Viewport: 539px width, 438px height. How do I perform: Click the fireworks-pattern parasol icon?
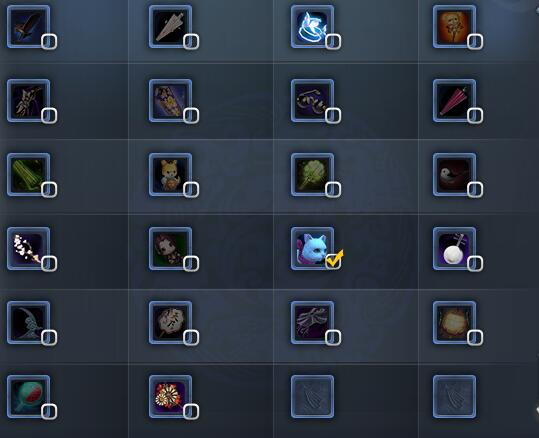point(170,397)
